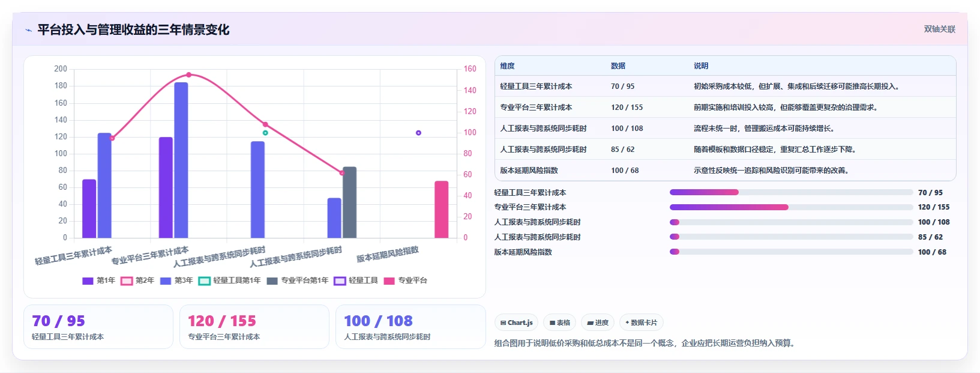The width and height of the screenshot is (980, 373).
Task: Open the 120 / 155 data card
Action: click(x=254, y=327)
